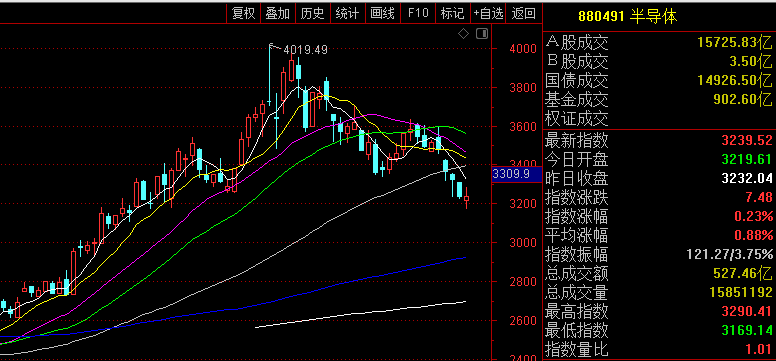Screen dimensions: 776x361
Task: Click the 指数涨跌 label
Action: point(577,198)
